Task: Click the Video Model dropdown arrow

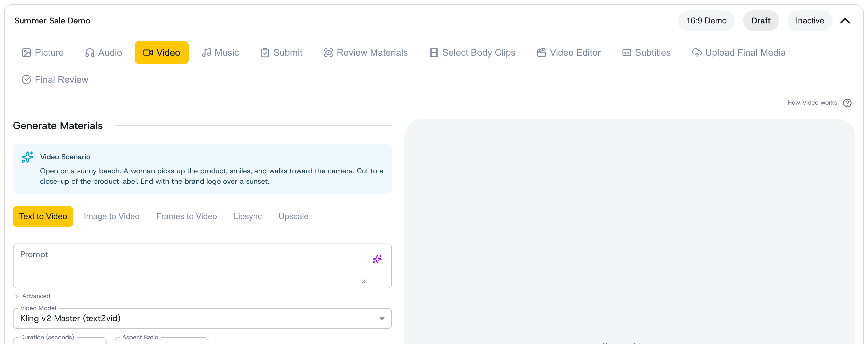Action: (x=382, y=319)
